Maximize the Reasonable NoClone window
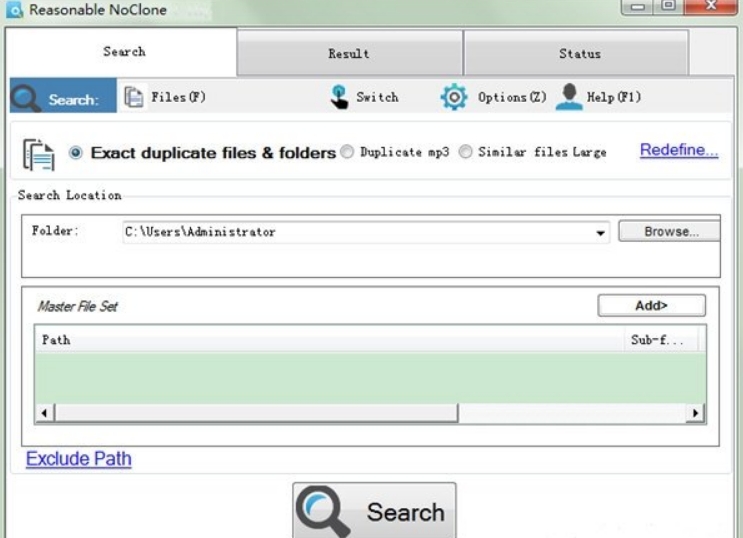The image size is (743, 538). 669,6
